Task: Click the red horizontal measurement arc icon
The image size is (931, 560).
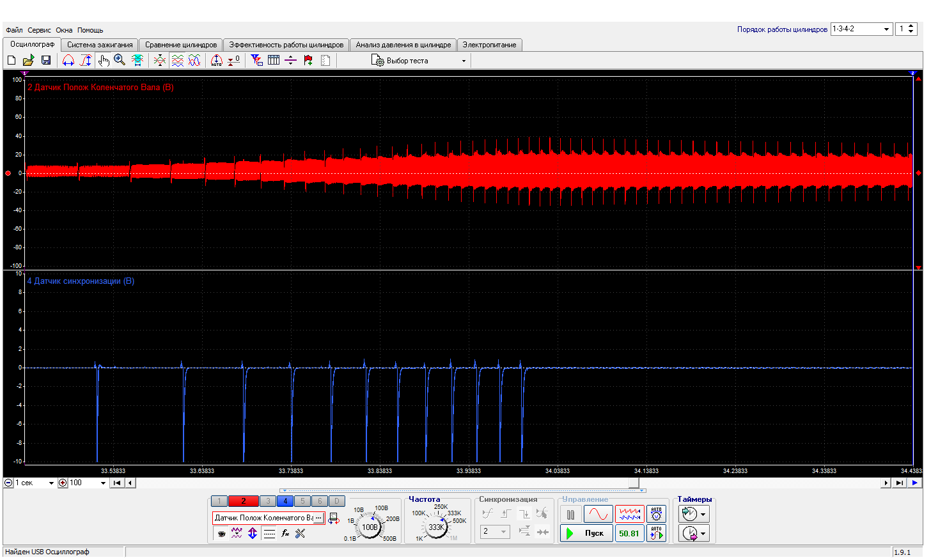Action: click(x=68, y=60)
